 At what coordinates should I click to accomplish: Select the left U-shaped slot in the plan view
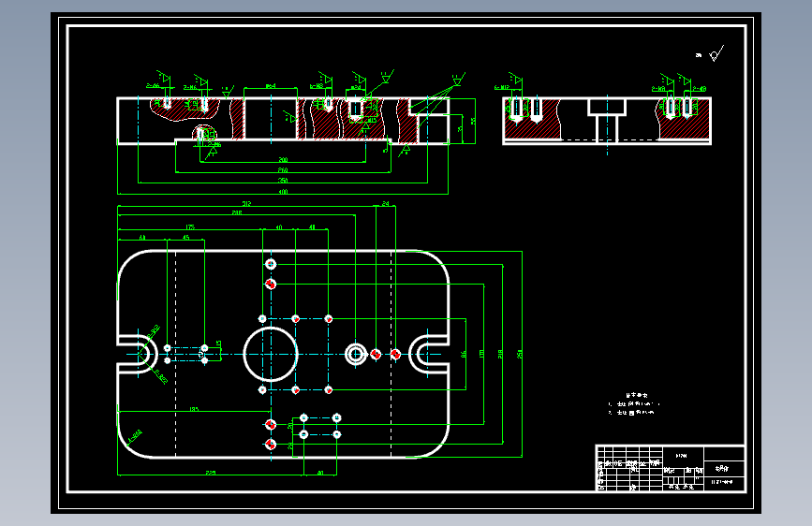point(137,355)
